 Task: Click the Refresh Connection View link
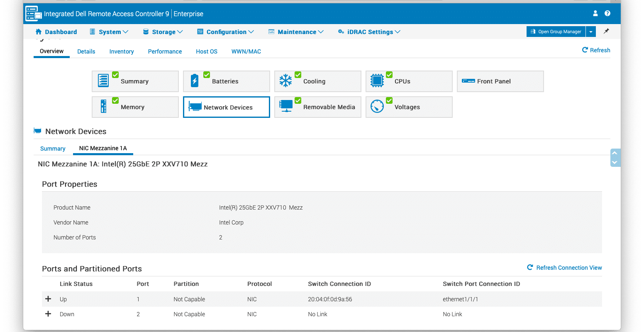pos(564,268)
